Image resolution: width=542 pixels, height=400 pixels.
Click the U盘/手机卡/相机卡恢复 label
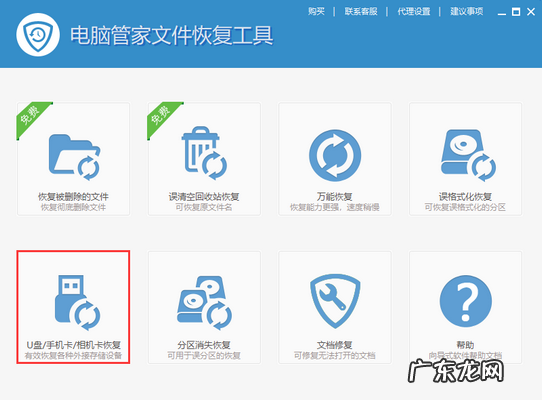click(x=73, y=345)
